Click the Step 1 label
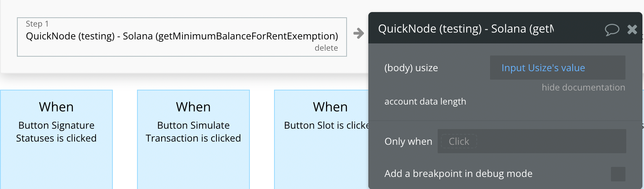This screenshot has height=189, width=644. tap(37, 24)
